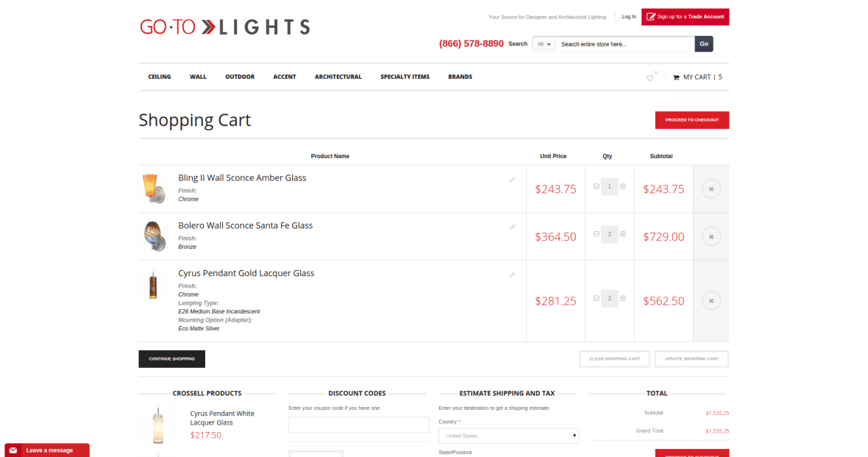868x457 pixels.
Task: Edit the Bling II Wall Sconce via pencil icon
Action: (x=512, y=179)
